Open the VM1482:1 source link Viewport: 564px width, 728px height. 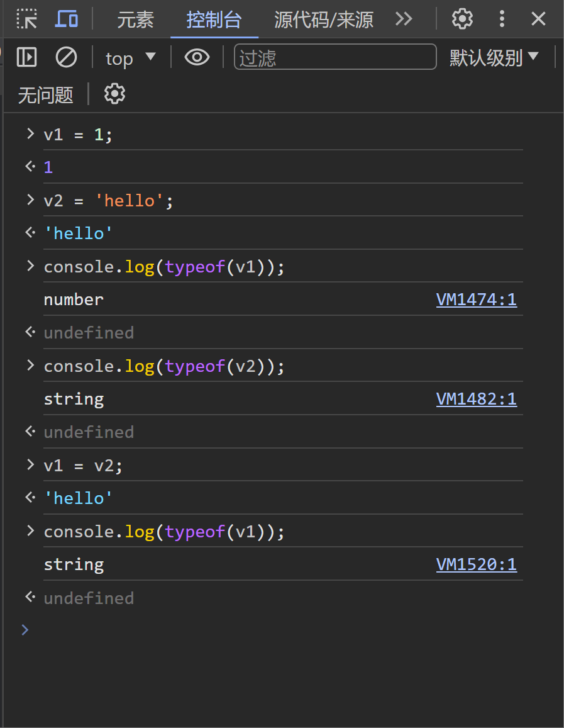tap(477, 399)
